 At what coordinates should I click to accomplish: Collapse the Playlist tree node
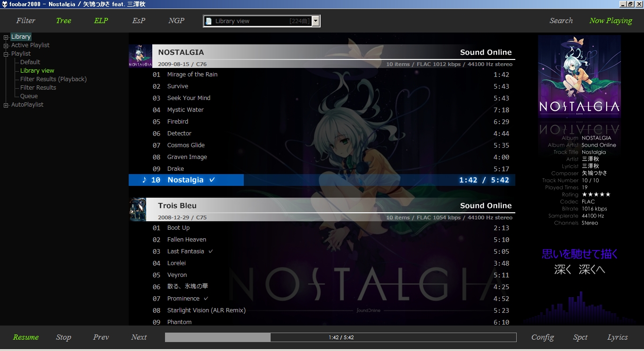tap(6, 54)
